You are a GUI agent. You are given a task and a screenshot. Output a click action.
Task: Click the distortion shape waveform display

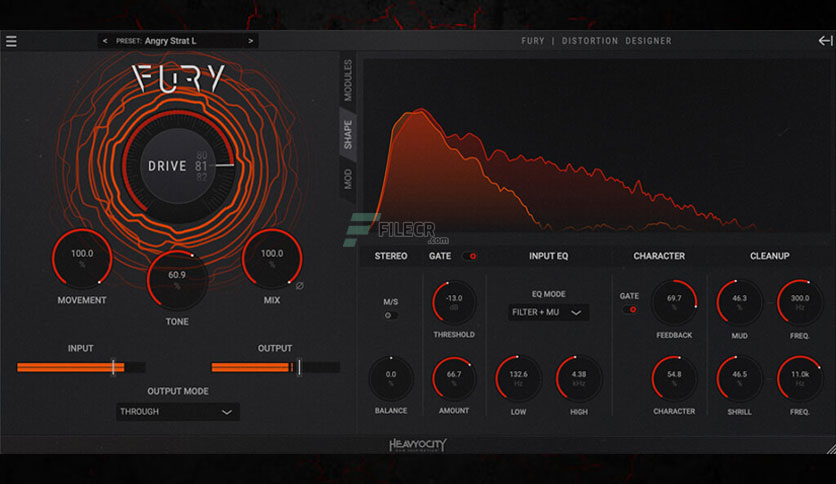click(x=597, y=146)
